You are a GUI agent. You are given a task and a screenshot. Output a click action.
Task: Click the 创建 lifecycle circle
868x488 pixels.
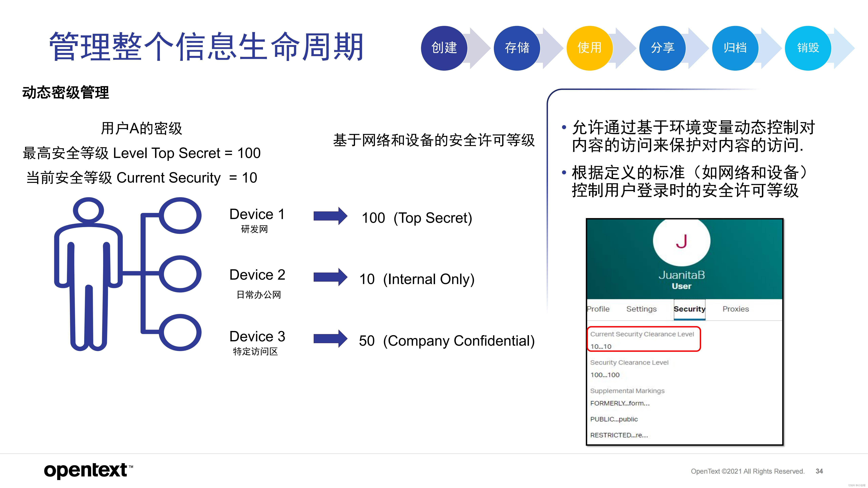point(444,48)
